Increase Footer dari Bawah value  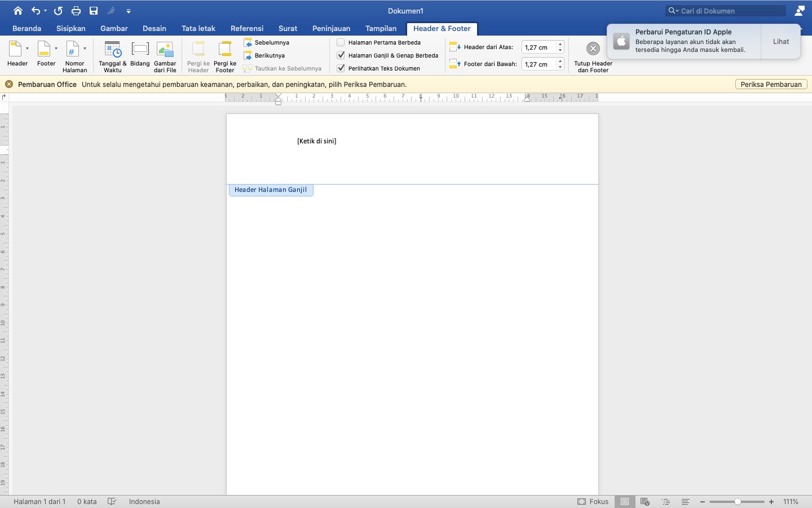pos(560,62)
